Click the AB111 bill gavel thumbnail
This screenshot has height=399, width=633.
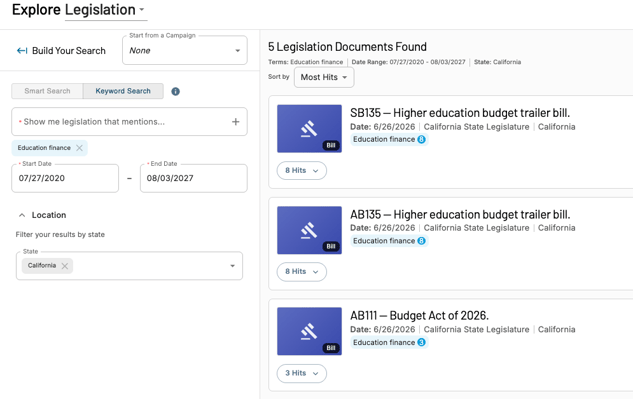(x=309, y=332)
